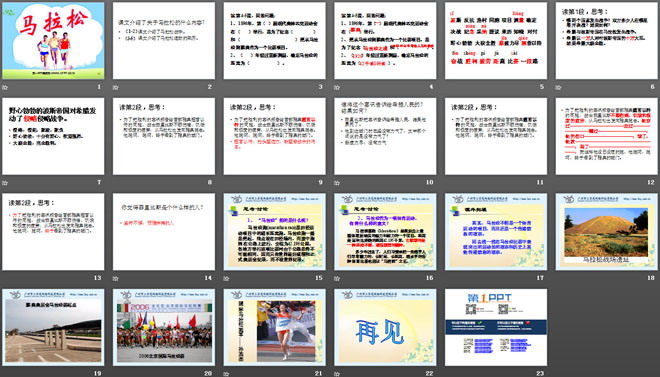This screenshot has width=660, height=377.
Task: Click slide number label 19
Action: [x=97, y=373]
